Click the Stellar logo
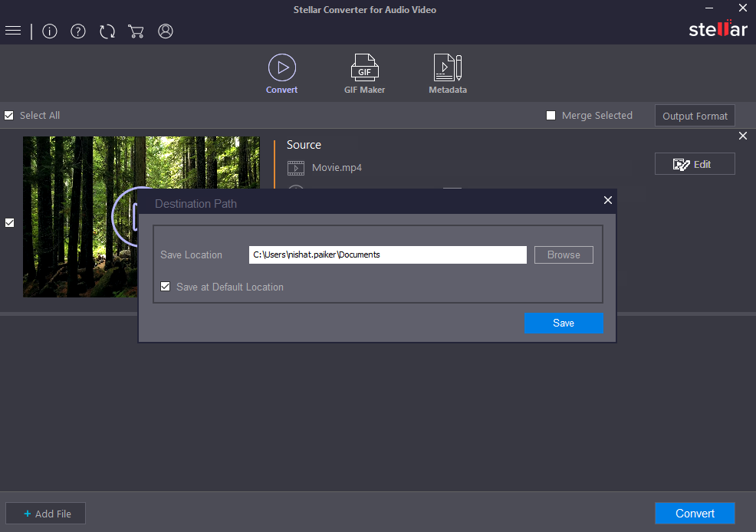 (718, 29)
